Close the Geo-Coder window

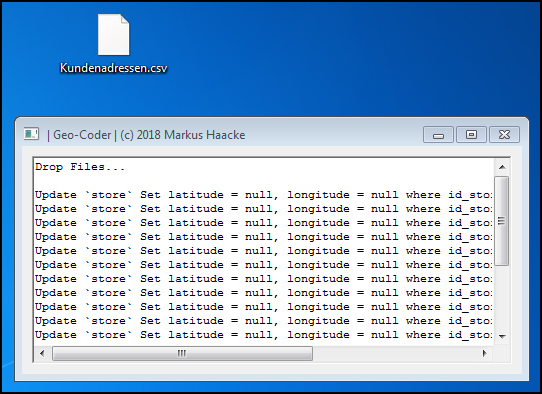(x=504, y=134)
